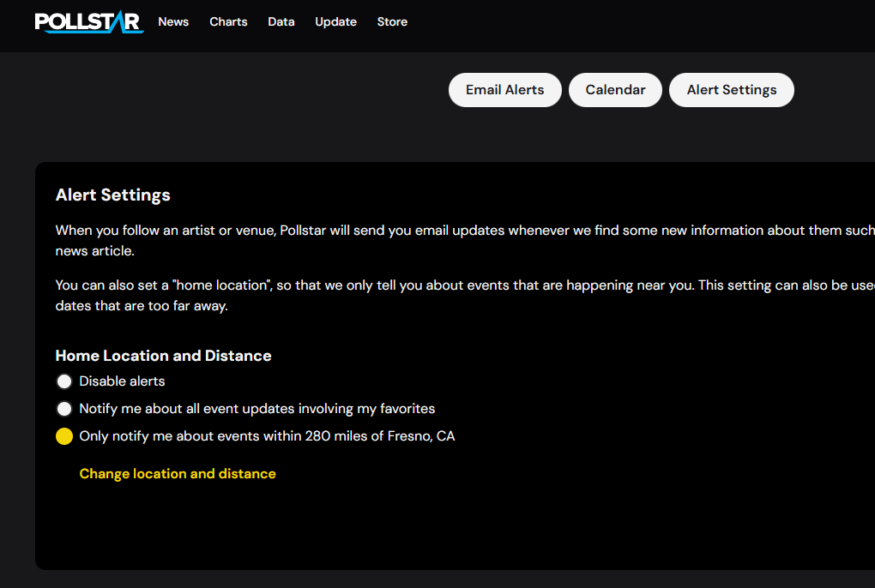Click the Alert Settings heading
Viewport: 875px width, 588px height.
click(x=112, y=195)
